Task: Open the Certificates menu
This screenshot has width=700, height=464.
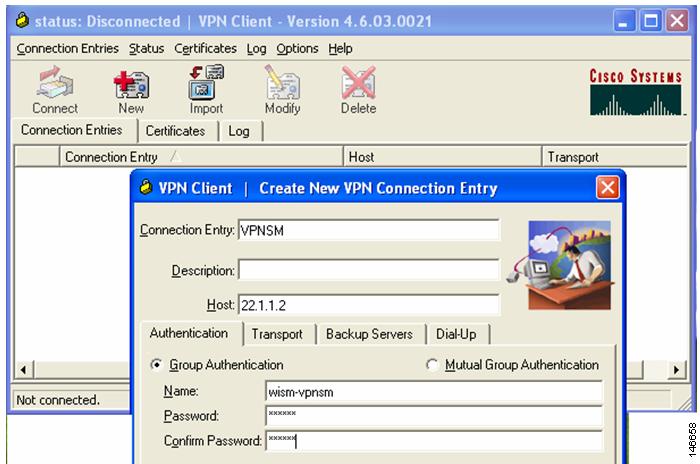Action: (205, 48)
